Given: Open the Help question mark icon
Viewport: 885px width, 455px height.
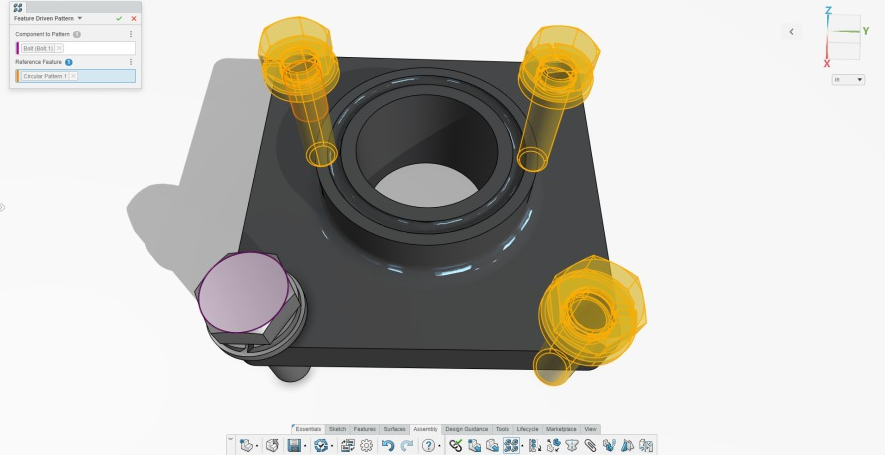Looking at the screenshot, I should pyautogui.click(x=428, y=445).
